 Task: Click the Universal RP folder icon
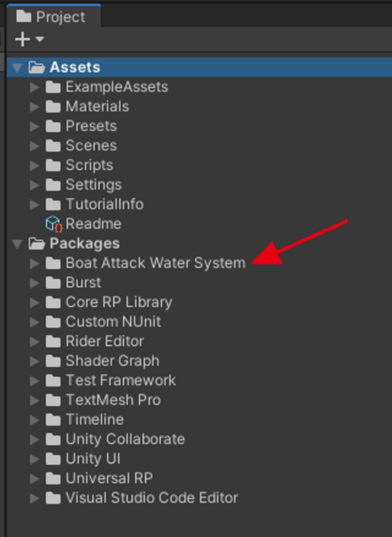pos(53,478)
